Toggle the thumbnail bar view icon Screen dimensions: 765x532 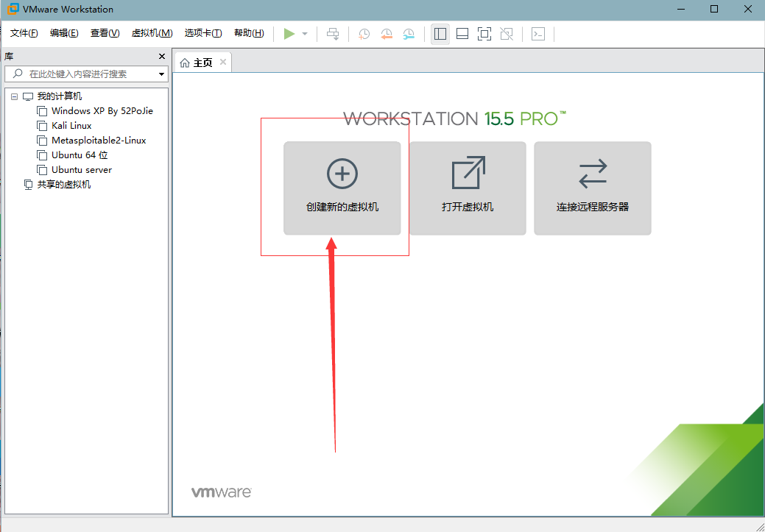[x=462, y=34]
